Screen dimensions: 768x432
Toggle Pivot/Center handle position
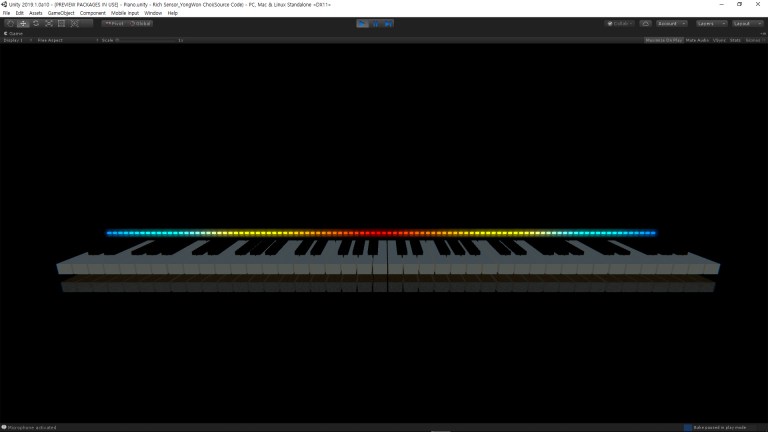click(113, 23)
